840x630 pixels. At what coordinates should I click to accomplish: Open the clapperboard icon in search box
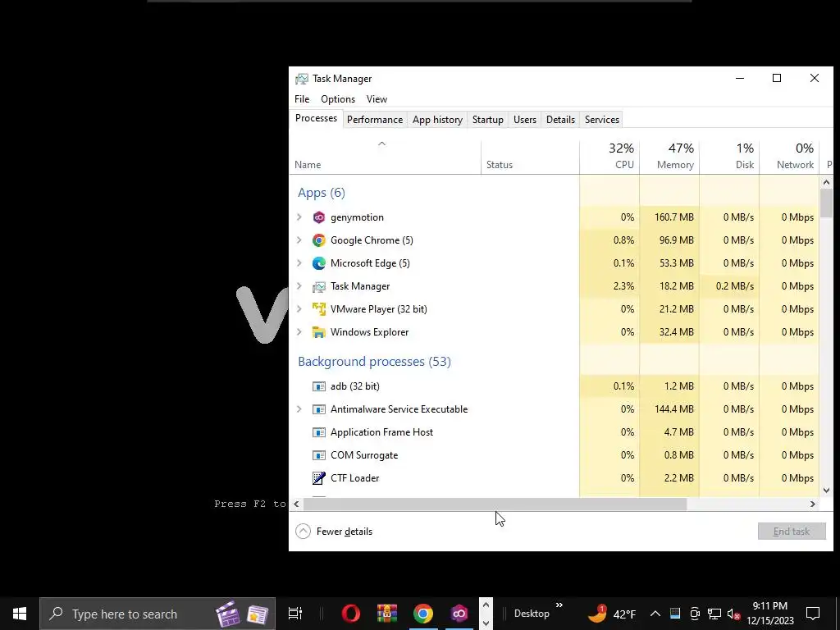tap(227, 614)
